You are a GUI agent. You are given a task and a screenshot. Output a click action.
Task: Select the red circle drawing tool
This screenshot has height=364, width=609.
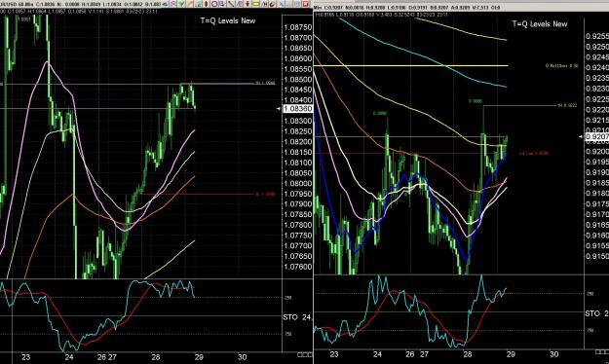coord(214,4)
